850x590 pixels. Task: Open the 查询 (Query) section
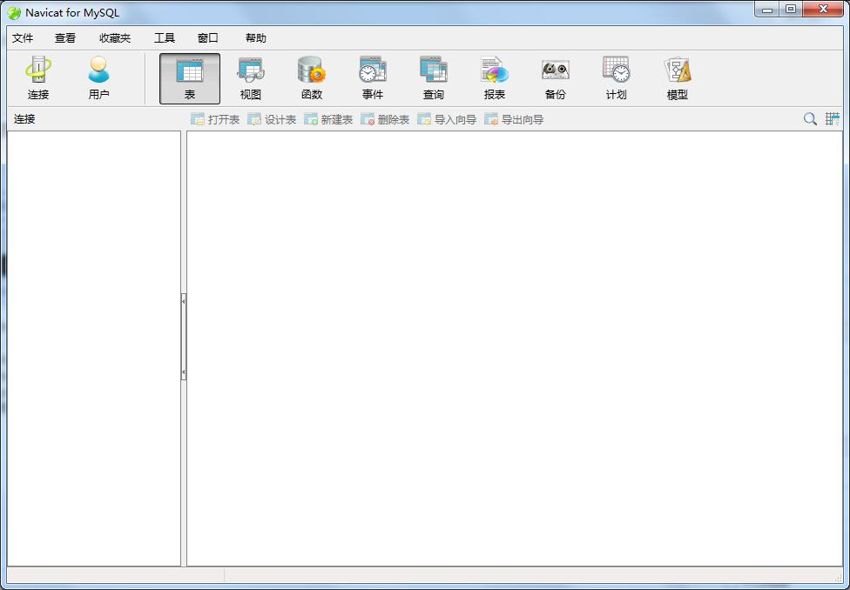pyautogui.click(x=434, y=79)
